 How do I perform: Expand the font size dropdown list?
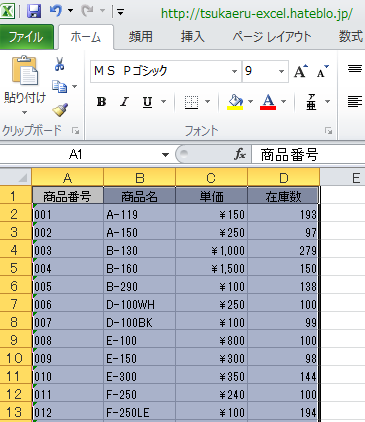click(281, 71)
